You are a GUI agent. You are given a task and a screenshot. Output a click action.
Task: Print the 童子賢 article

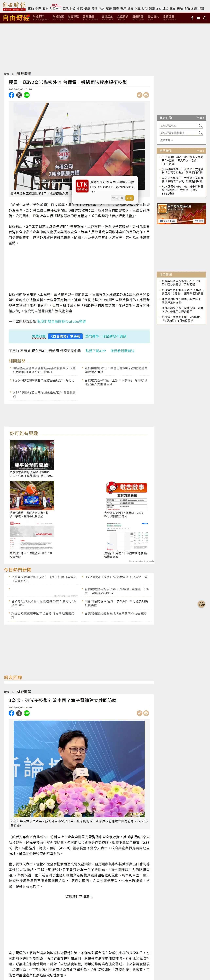pyautogui.click(x=146, y=713)
